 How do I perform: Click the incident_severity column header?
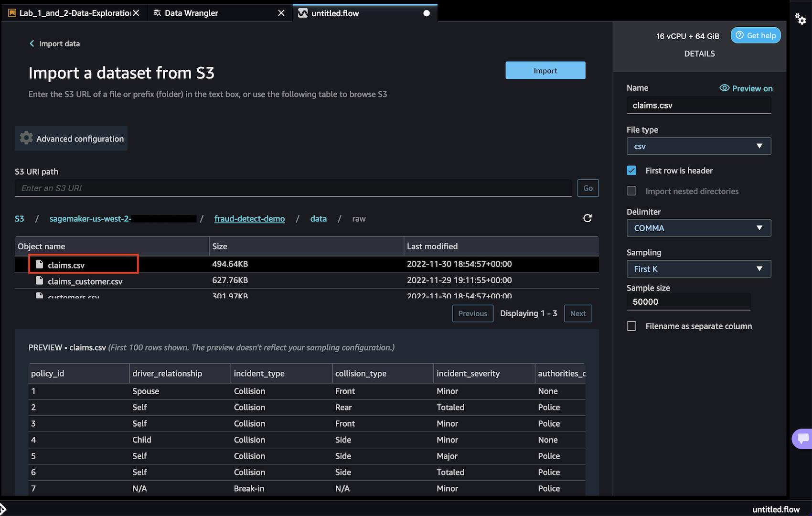[x=484, y=373]
